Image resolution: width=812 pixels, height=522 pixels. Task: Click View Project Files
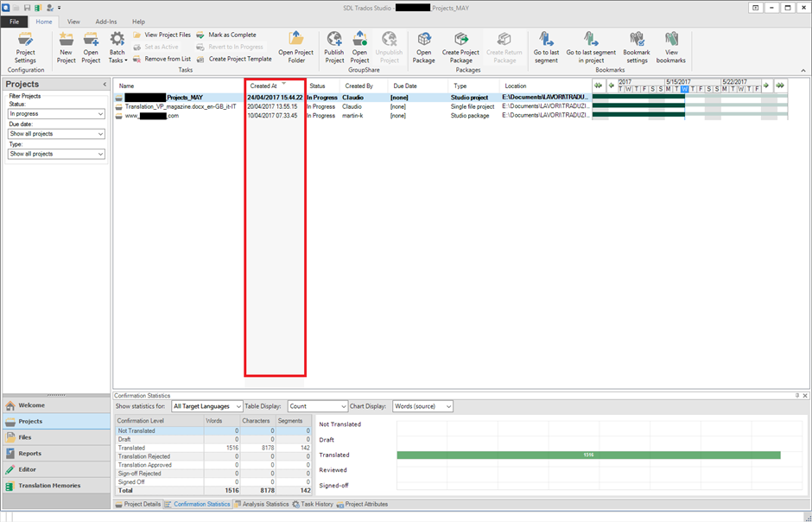(x=162, y=35)
